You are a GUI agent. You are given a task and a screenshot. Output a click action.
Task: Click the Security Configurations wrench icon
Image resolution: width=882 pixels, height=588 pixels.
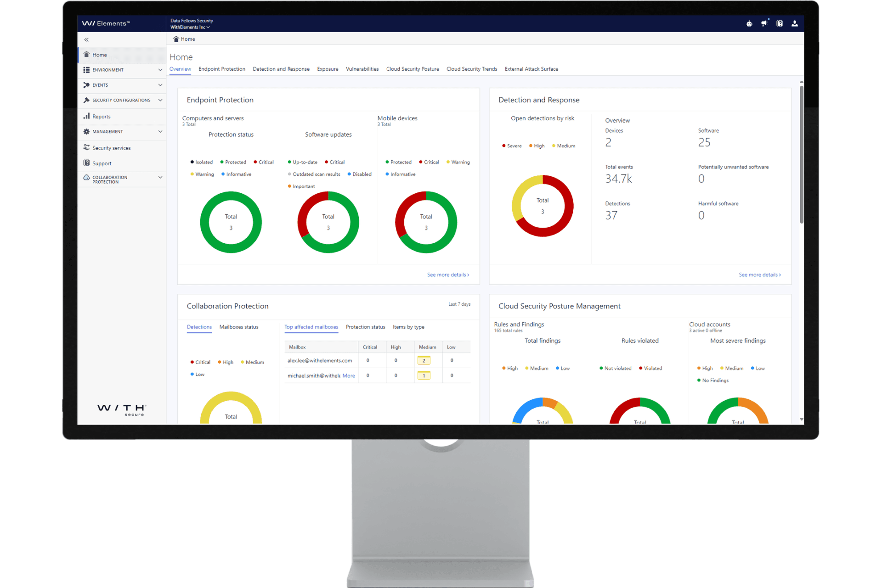[x=86, y=100]
